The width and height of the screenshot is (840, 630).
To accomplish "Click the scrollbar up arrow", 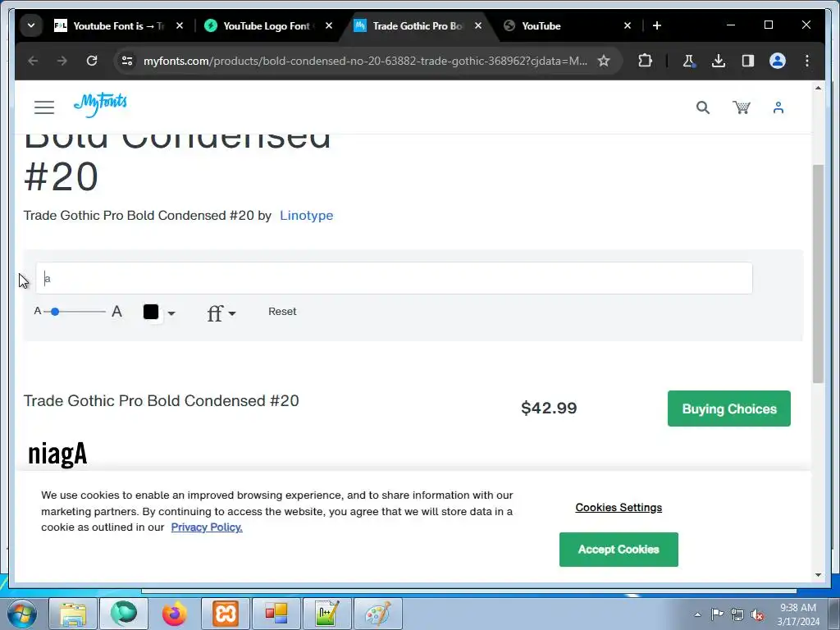I will (x=818, y=87).
